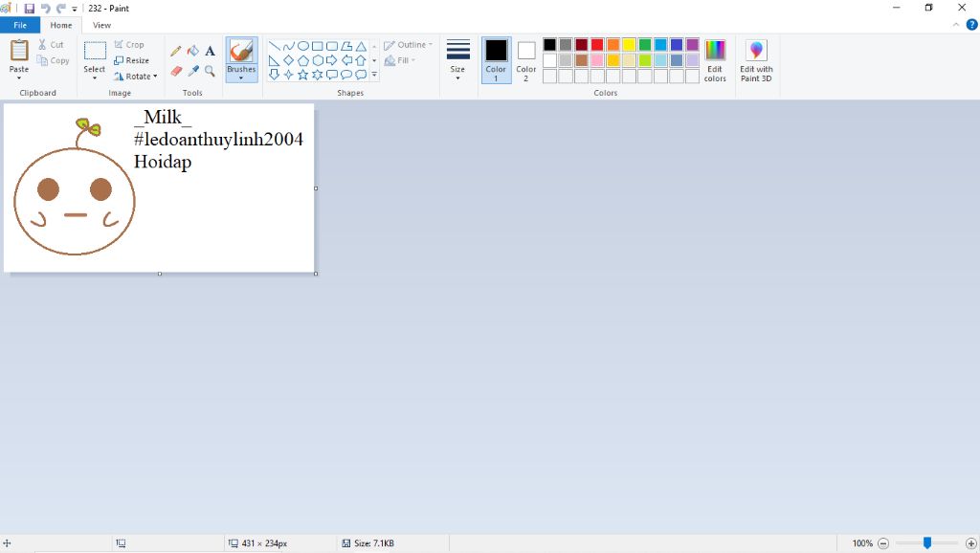Image resolution: width=980 pixels, height=553 pixels.
Task: Choose the Line shape
Action: pyautogui.click(x=275, y=46)
